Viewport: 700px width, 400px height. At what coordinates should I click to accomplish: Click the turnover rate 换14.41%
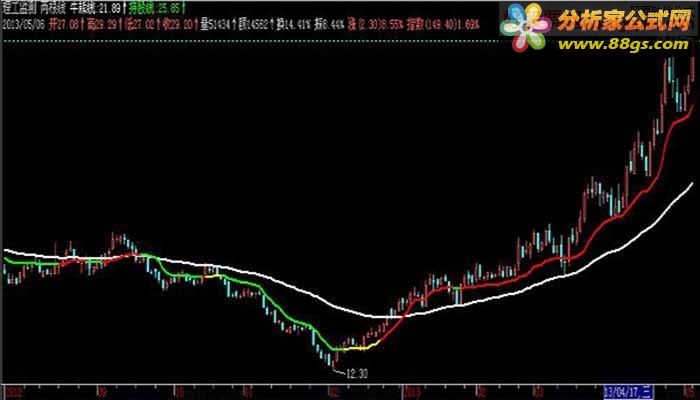293,24
